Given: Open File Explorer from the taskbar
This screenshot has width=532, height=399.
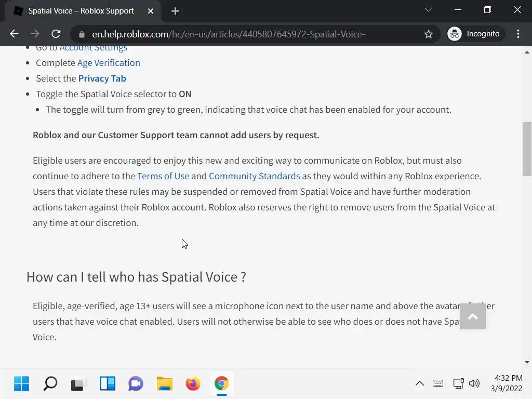Looking at the screenshot, I should coord(164,384).
